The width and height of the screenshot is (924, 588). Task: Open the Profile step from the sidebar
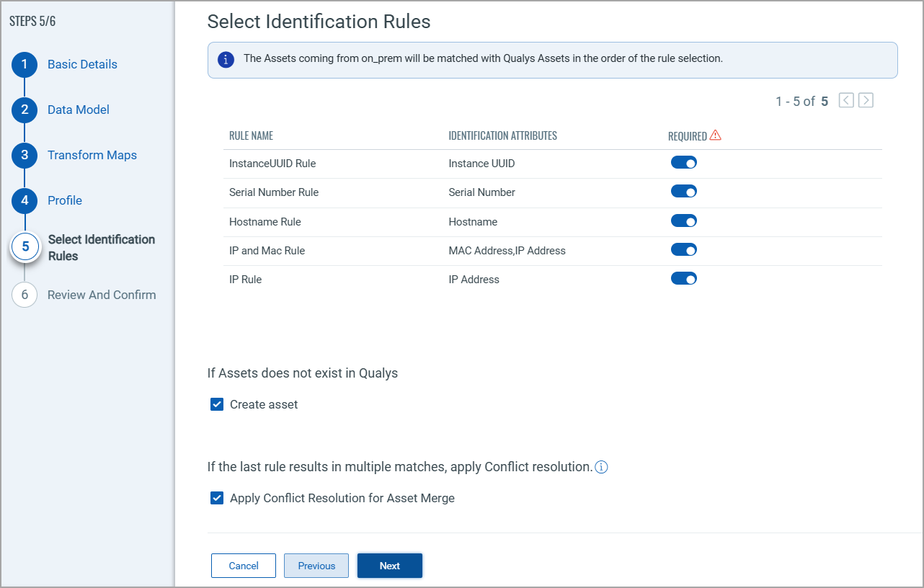click(x=24, y=200)
